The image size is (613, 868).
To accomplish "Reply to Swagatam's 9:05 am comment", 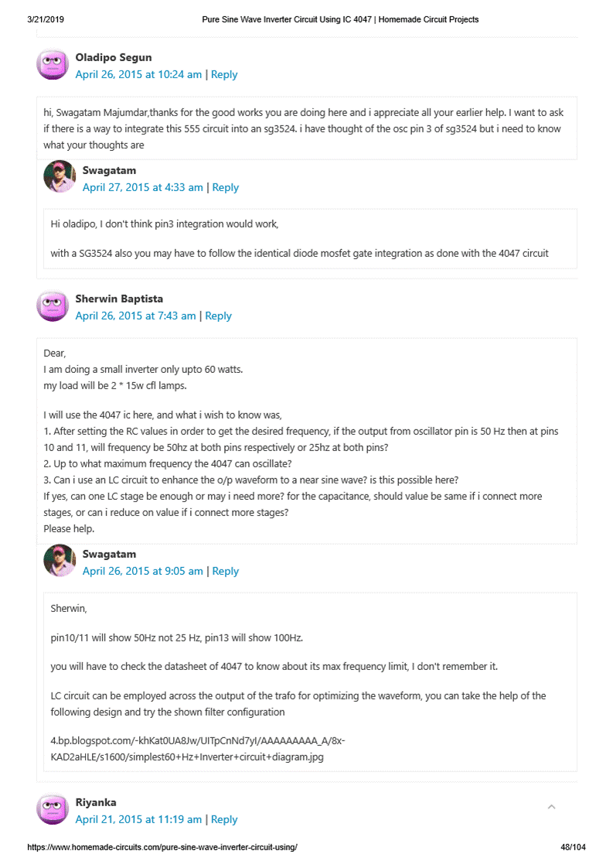I will (226, 572).
